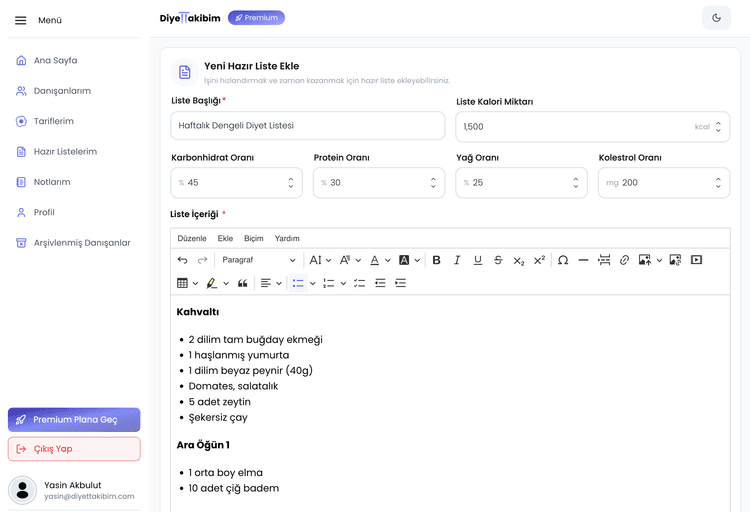Click the insert link icon
The height and width of the screenshot is (512, 750).
click(x=624, y=260)
